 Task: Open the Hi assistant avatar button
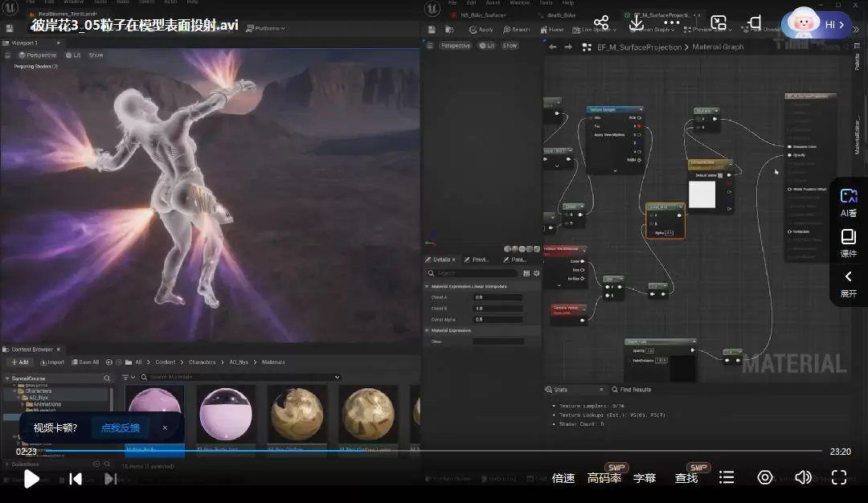[817, 24]
